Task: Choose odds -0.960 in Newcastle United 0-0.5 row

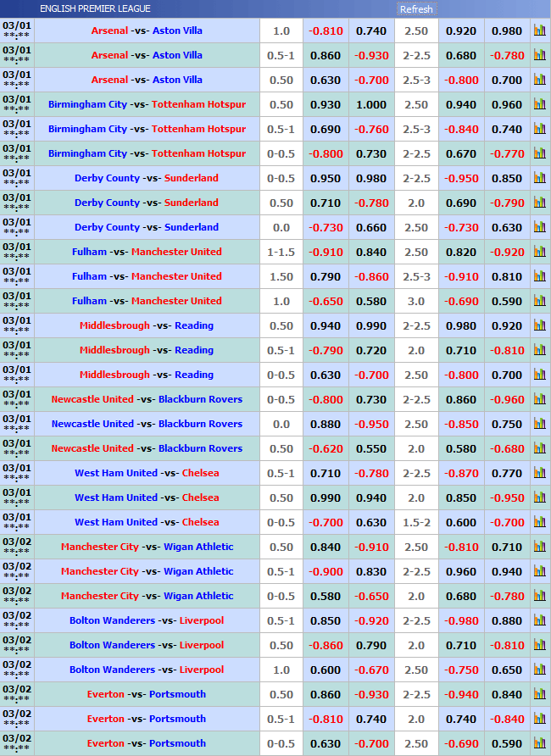Action: click(507, 400)
